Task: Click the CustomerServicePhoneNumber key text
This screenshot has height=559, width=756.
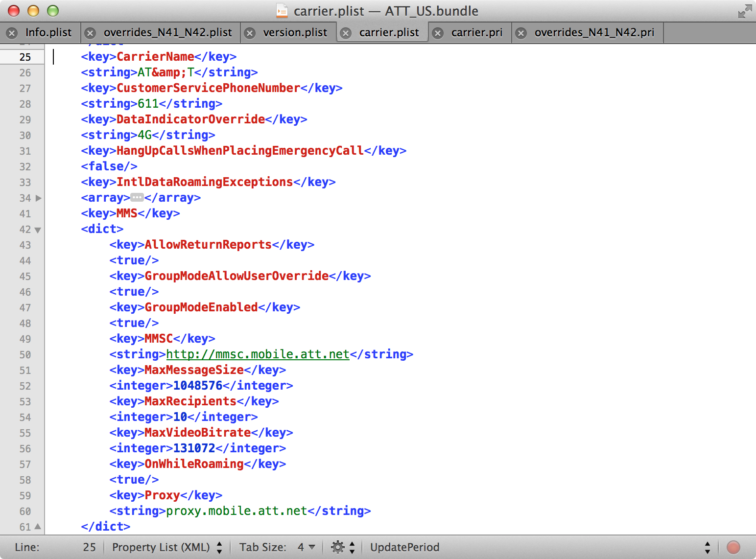Action: pos(208,88)
